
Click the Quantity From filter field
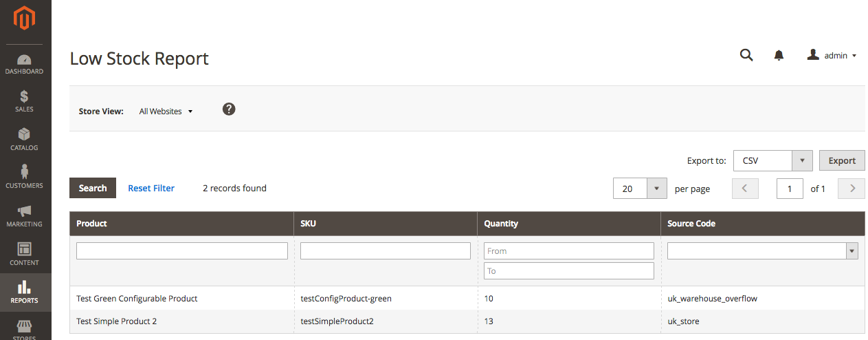click(569, 251)
